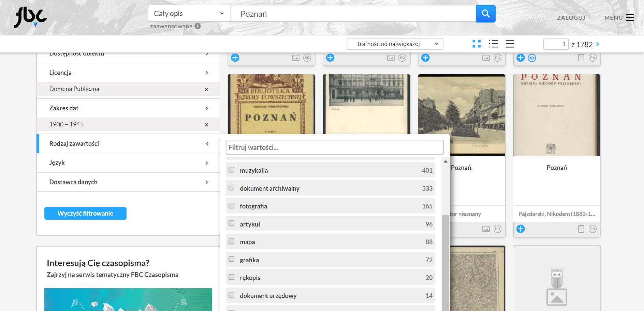
Task: Click the plus icon on second top card
Action: pos(330,58)
